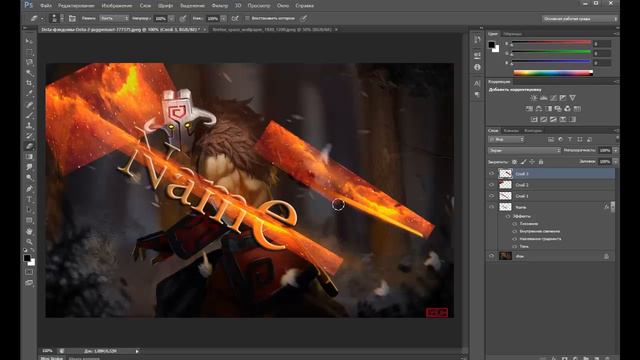Open the Файл menu
The image size is (640, 360).
pyautogui.click(x=46, y=6)
